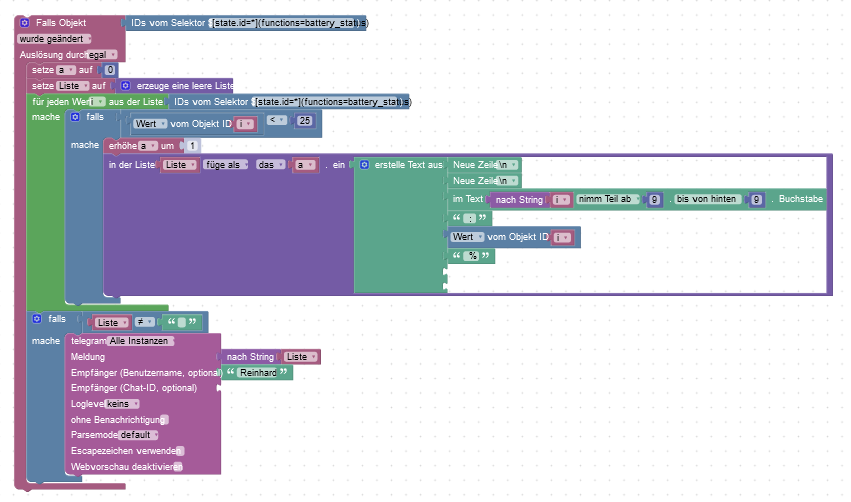The width and height of the screenshot is (851, 502).
Task: Open the Auslösung durch egal dropdown
Action: [102, 55]
